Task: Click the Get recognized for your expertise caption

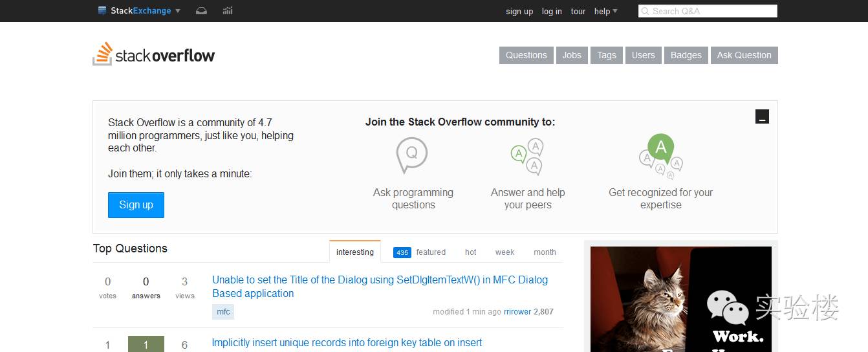Action: point(661,199)
